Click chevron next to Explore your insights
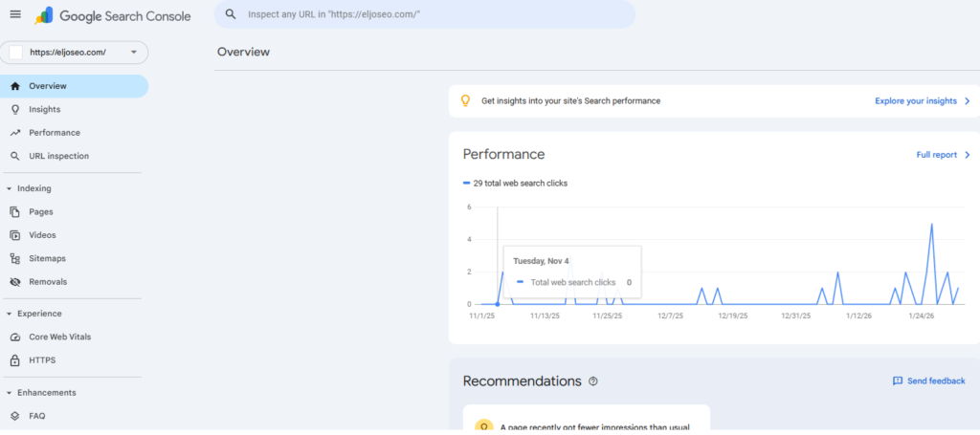This screenshot has width=980, height=435. 967,100
